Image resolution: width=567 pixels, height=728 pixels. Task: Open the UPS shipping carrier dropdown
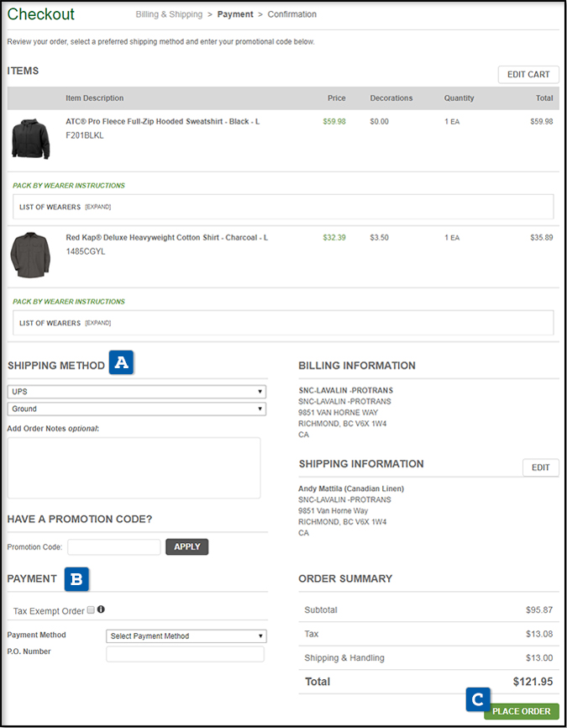click(x=136, y=392)
